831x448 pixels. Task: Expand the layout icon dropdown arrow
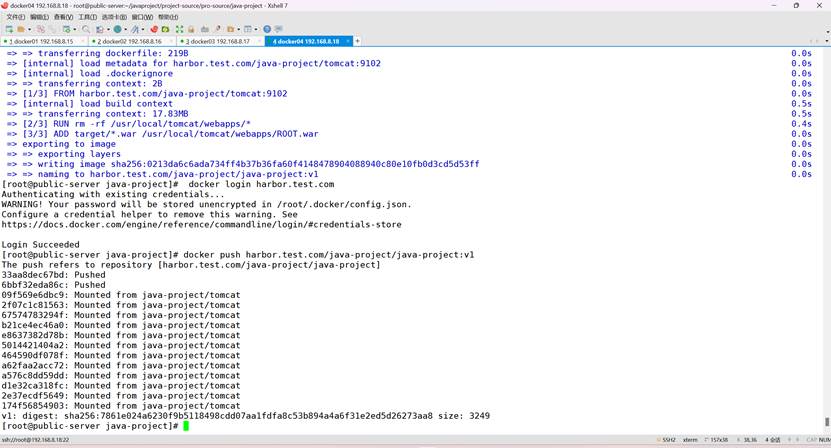click(x=256, y=29)
